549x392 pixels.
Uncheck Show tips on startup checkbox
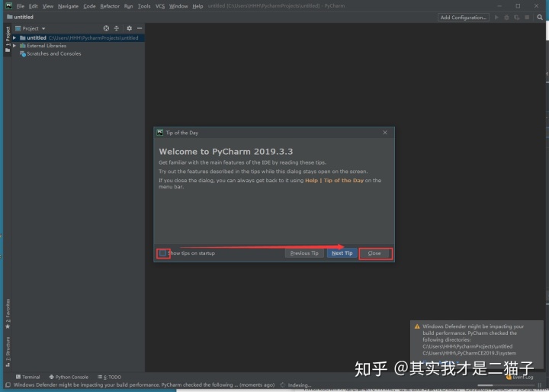[163, 253]
